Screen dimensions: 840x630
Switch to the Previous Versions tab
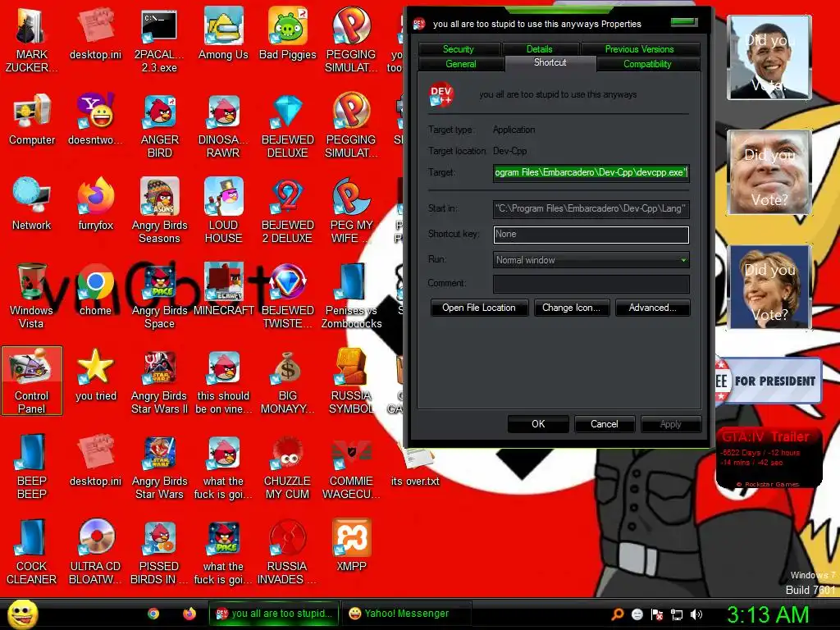(640, 49)
